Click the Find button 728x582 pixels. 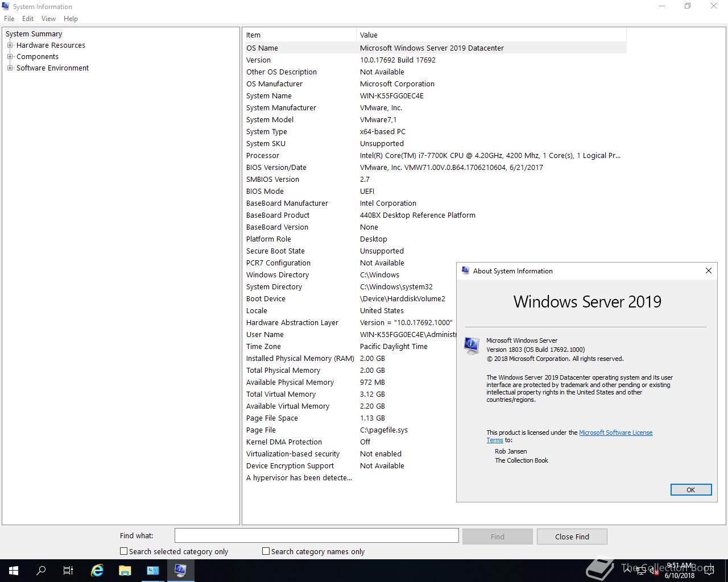click(x=498, y=537)
